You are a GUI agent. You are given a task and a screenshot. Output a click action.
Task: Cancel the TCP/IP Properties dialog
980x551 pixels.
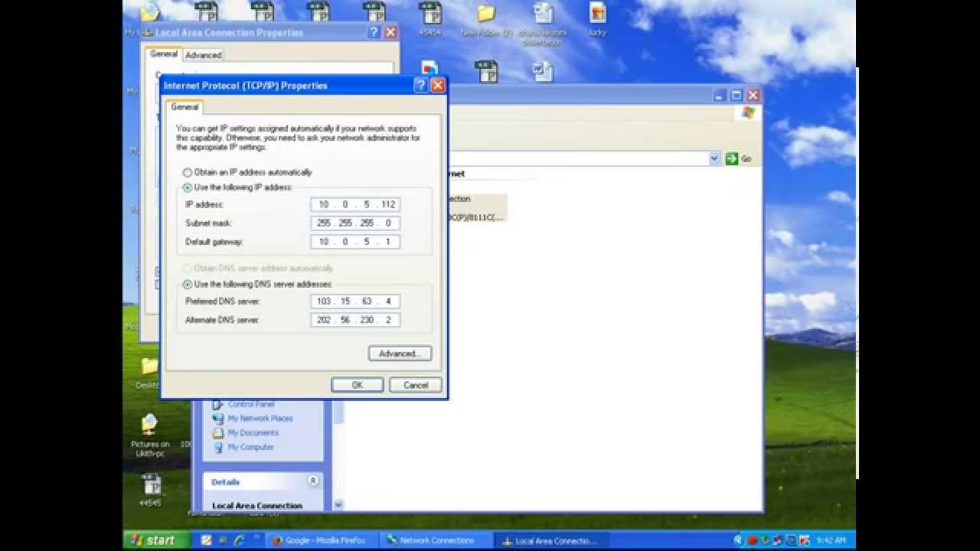point(416,385)
